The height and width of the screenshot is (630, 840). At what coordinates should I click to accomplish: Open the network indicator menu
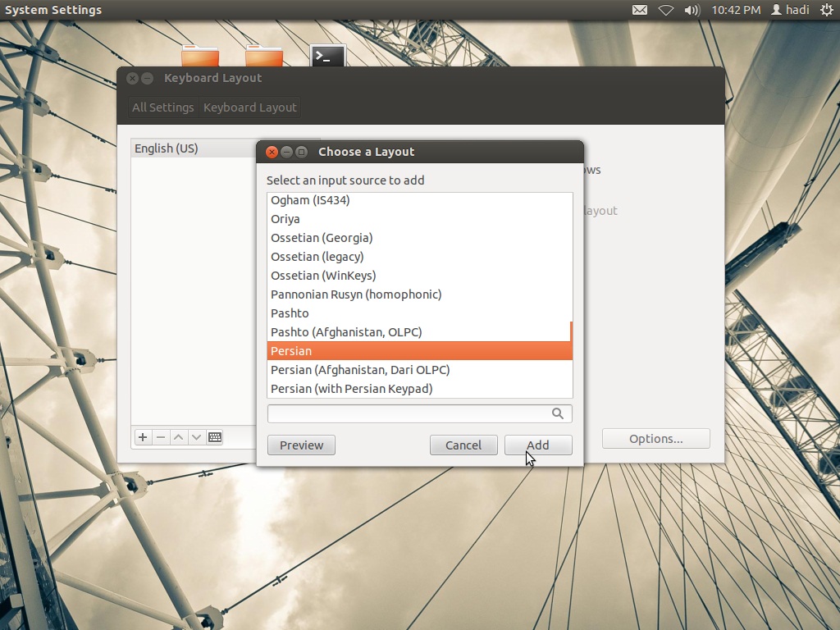tap(666, 10)
